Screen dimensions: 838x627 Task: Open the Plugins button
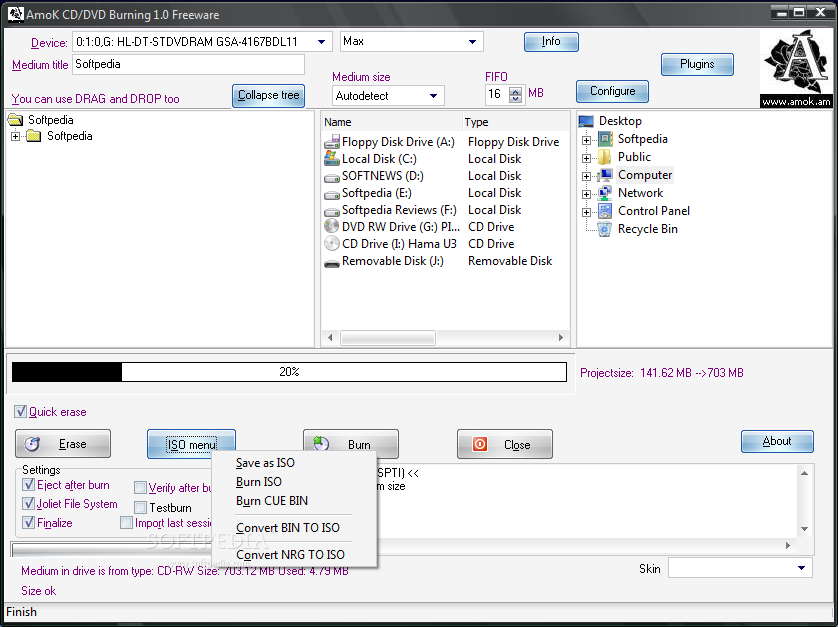point(697,64)
